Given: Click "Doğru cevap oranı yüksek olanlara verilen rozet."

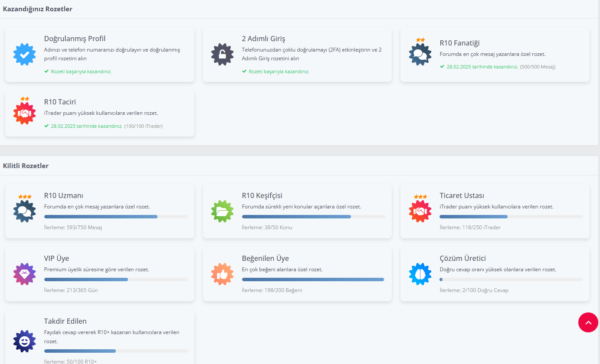Looking at the screenshot, I should (498, 270).
